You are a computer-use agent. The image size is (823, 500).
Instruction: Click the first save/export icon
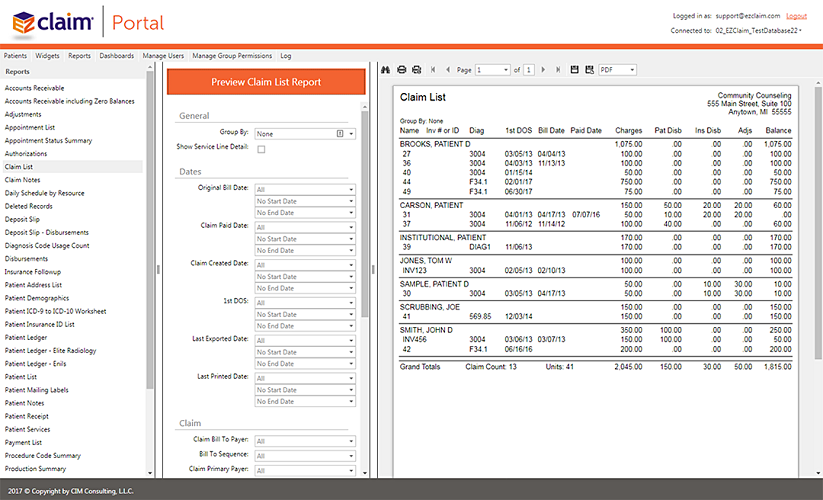574,70
